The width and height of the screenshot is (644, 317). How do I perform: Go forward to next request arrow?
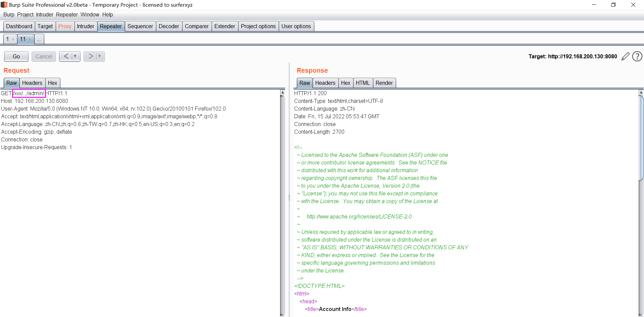click(91, 56)
